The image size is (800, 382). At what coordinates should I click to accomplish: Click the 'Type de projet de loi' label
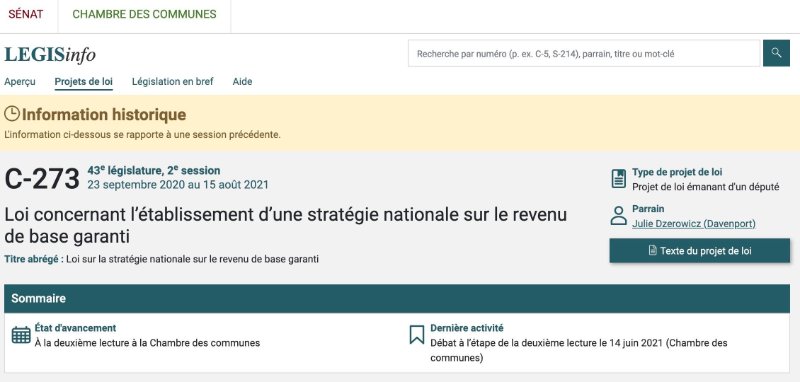tap(677, 172)
